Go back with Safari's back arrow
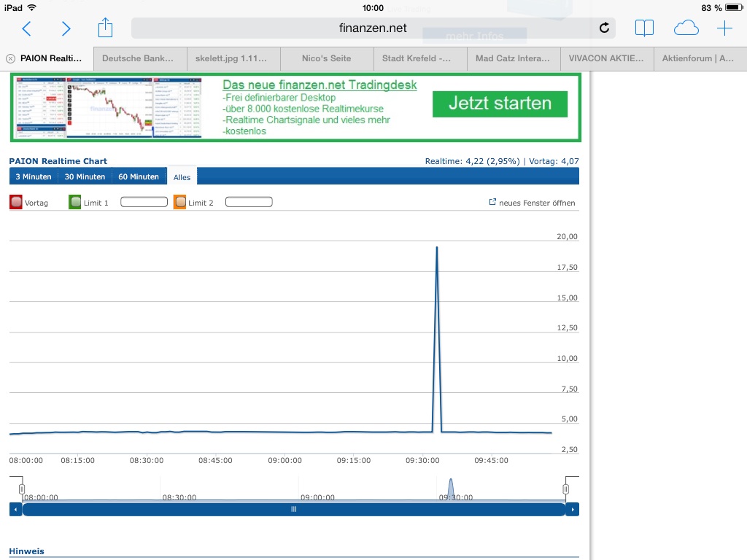 [x=27, y=28]
